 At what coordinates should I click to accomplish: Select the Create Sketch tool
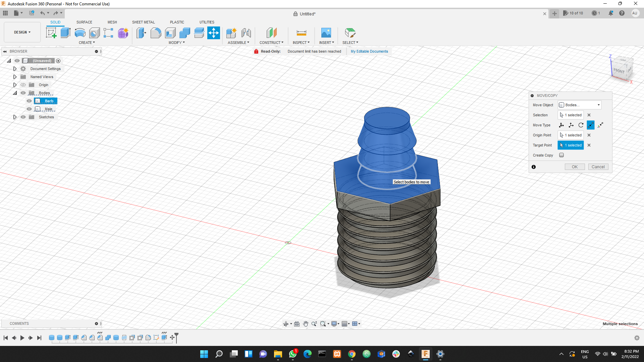51,33
